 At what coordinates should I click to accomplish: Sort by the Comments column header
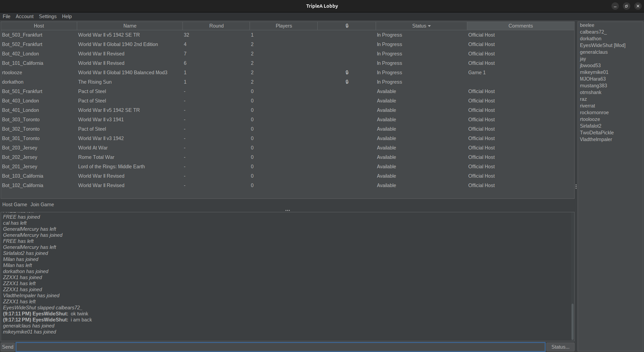tap(521, 26)
